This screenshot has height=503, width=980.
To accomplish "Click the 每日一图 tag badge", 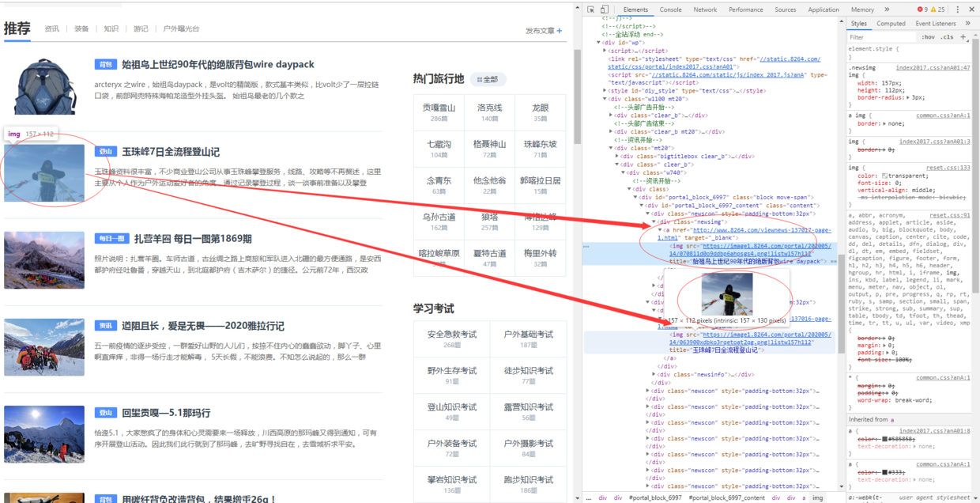I will pos(111,239).
